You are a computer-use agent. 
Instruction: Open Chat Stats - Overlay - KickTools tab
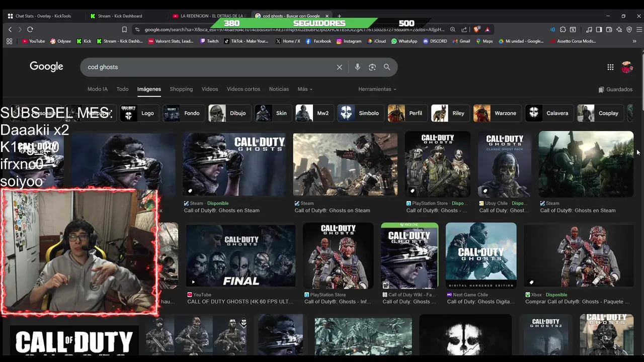(43, 16)
